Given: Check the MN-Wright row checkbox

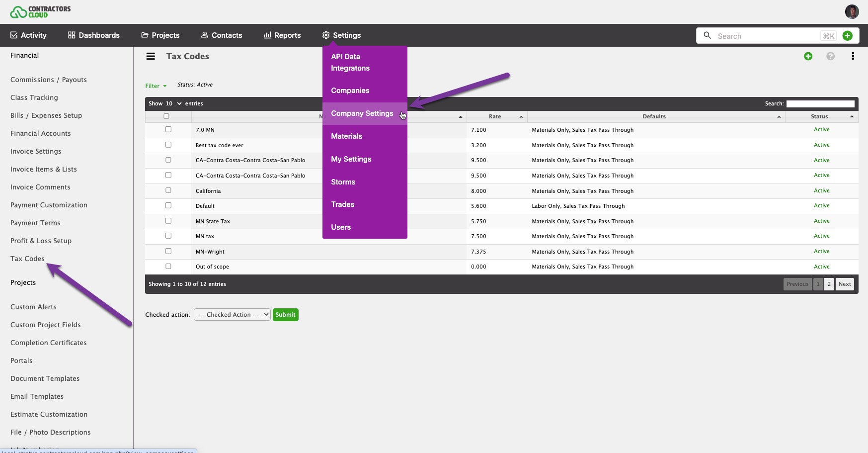Looking at the screenshot, I should 168,251.
